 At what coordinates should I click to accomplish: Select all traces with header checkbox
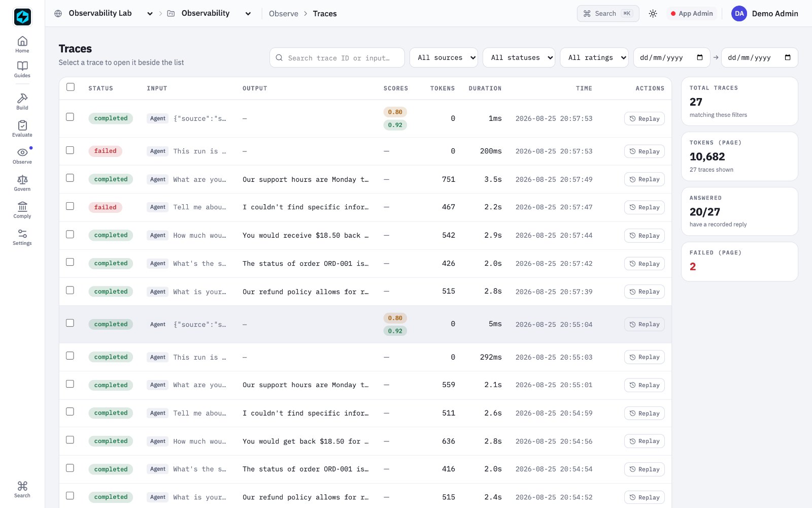point(71,87)
